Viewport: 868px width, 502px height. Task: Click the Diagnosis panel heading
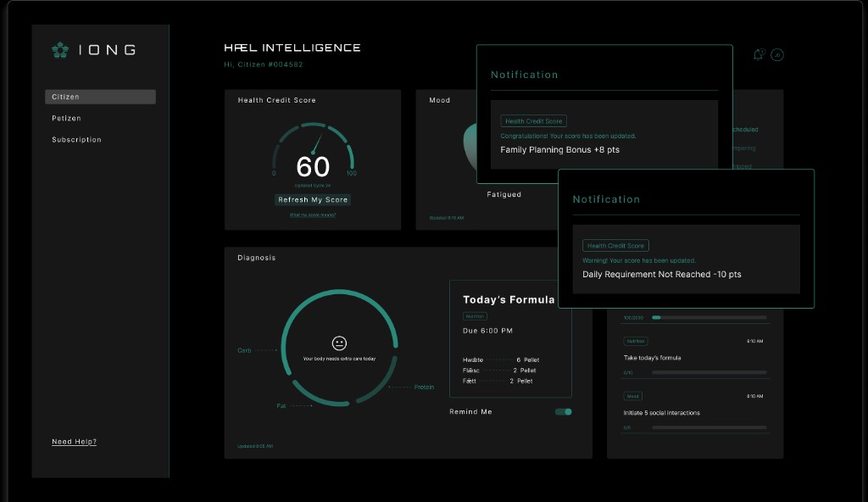coord(256,258)
